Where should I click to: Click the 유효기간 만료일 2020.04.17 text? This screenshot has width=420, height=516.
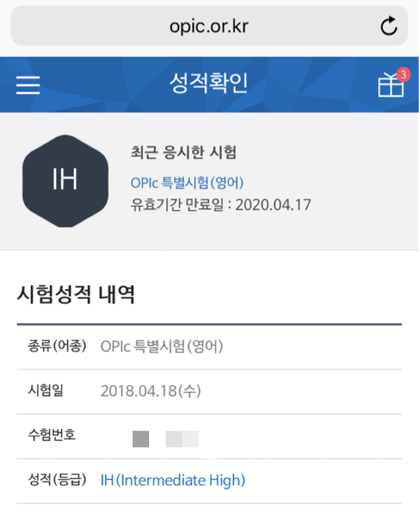click(220, 205)
